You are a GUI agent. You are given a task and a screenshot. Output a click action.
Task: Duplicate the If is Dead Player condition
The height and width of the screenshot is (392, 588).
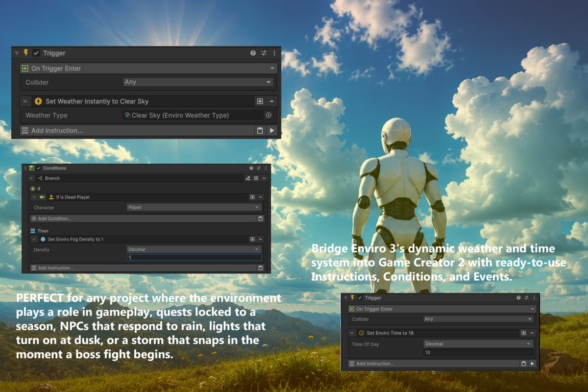click(252, 197)
